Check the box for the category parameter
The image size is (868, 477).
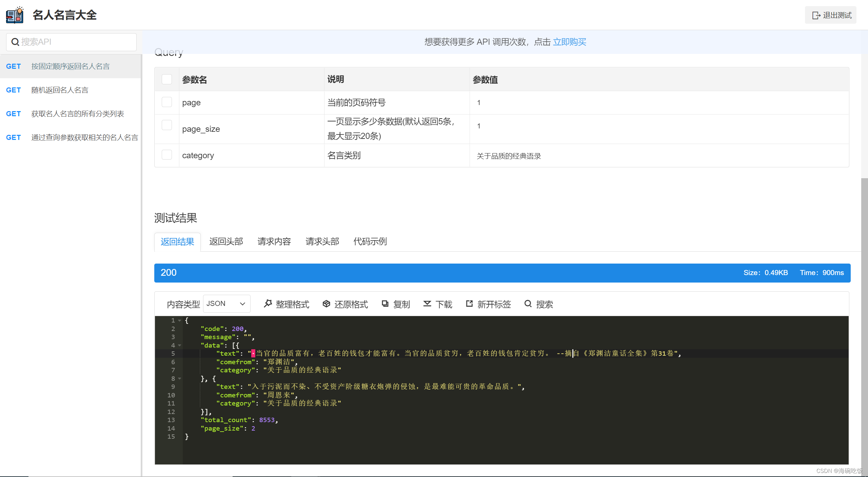coord(167,154)
